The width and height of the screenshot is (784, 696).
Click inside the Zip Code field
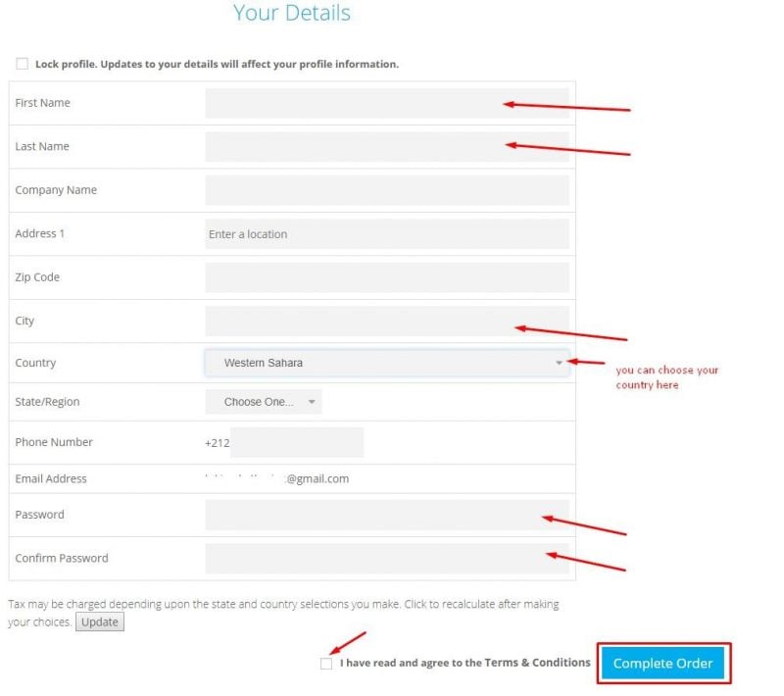click(x=387, y=276)
